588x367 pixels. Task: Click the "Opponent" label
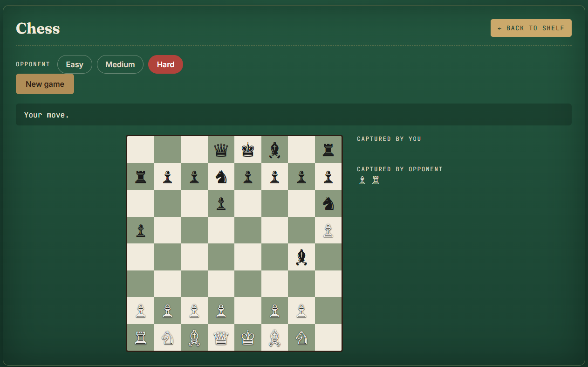(x=33, y=64)
